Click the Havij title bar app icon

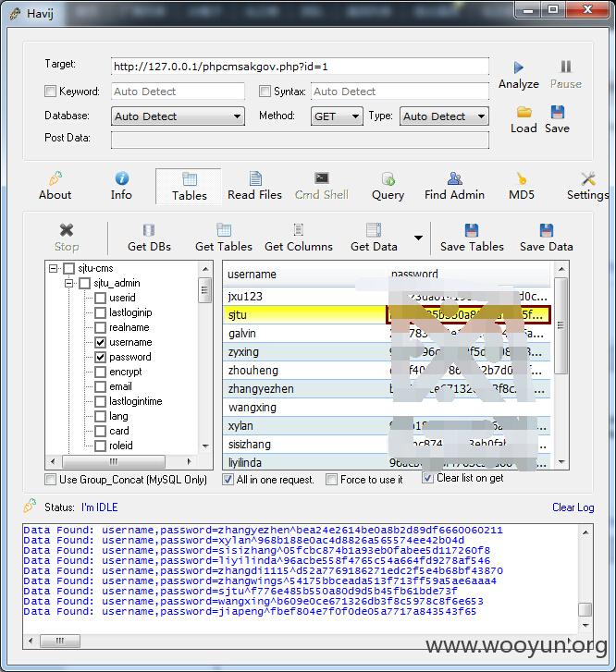pyautogui.click(x=15, y=13)
